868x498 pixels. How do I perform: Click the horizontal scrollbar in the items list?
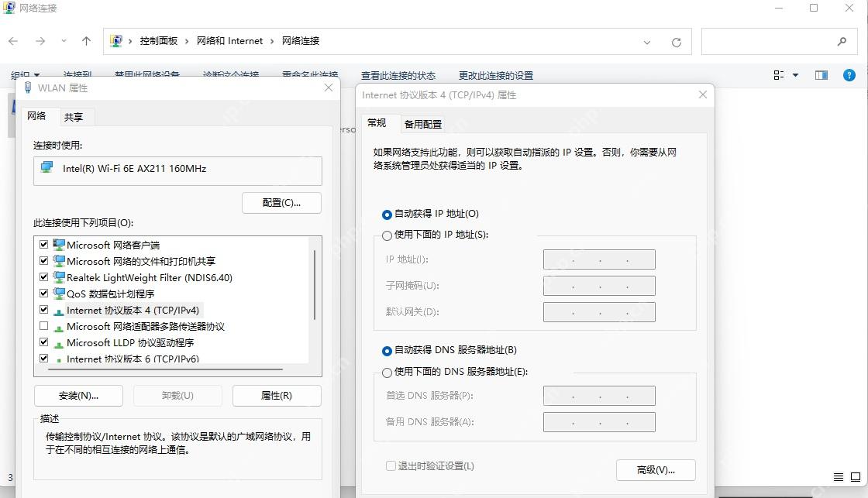[x=166, y=369]
